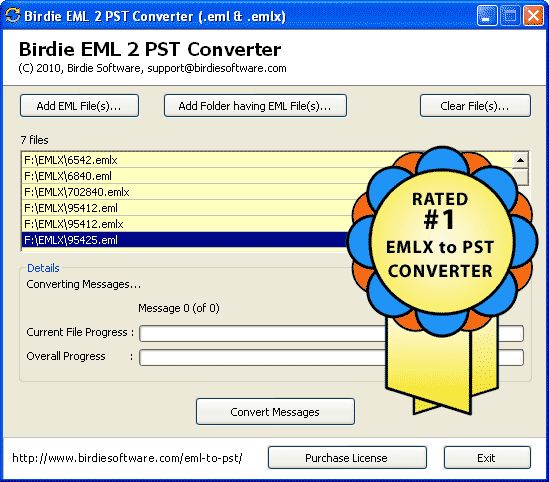Click the Birdie app icon in title bar
This screenshot has width=549, height=482.
13,16
